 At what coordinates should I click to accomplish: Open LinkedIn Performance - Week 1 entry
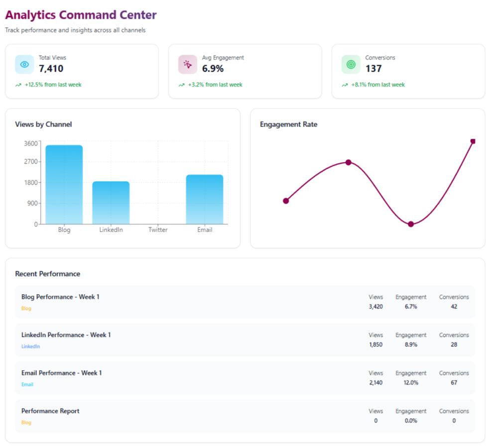coord(66,335)
